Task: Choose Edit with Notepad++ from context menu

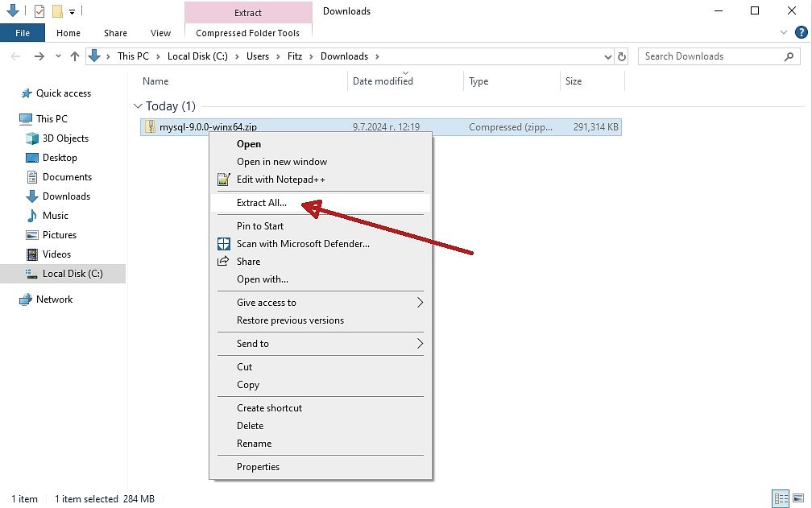Action: point(321,180)
